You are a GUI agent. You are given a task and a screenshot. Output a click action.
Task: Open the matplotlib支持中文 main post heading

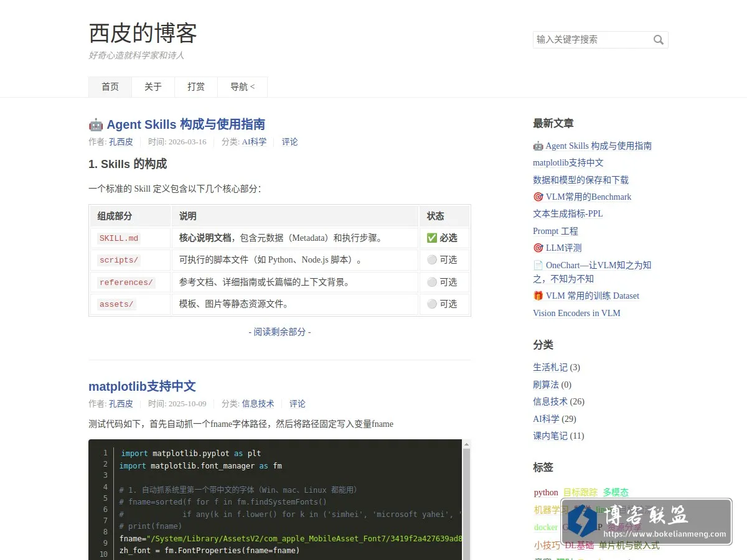(x=142, y=386)
